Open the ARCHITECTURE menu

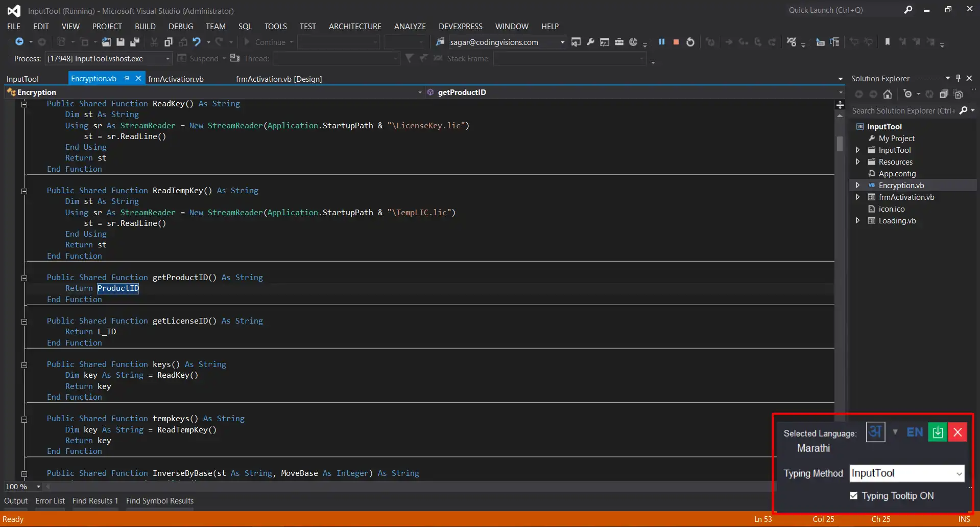(x=355, y=26)
